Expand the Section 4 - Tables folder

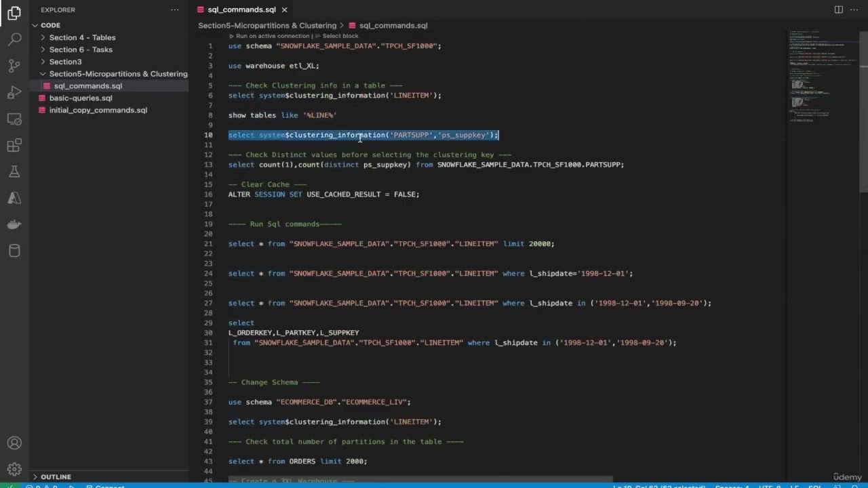click(x=43, y=37)
